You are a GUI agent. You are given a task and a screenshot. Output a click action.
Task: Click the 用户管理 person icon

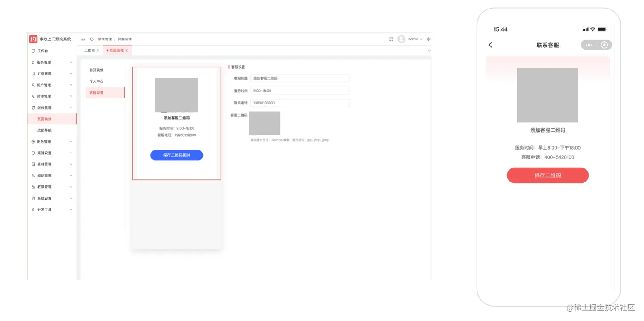(33, 85)
